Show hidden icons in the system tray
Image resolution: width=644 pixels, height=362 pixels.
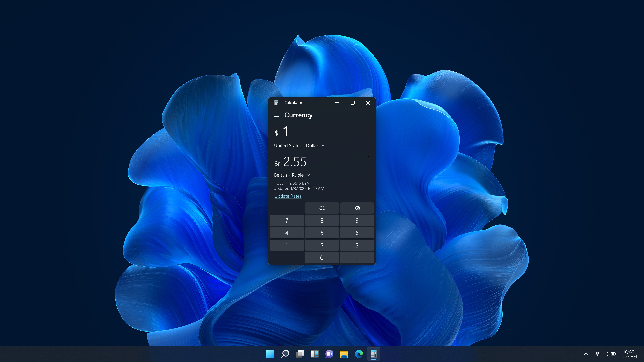pos(586,354)
